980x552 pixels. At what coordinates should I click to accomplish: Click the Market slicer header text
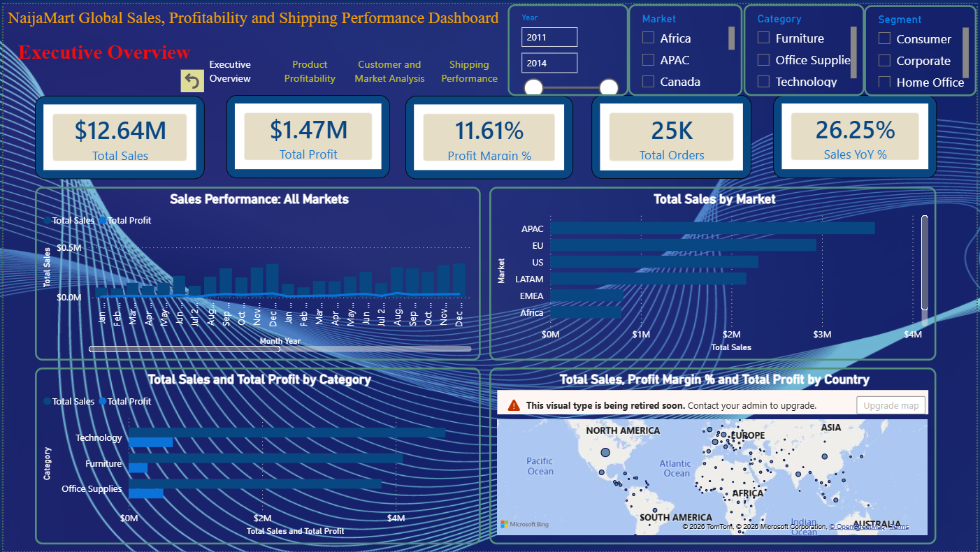[659, 19]
